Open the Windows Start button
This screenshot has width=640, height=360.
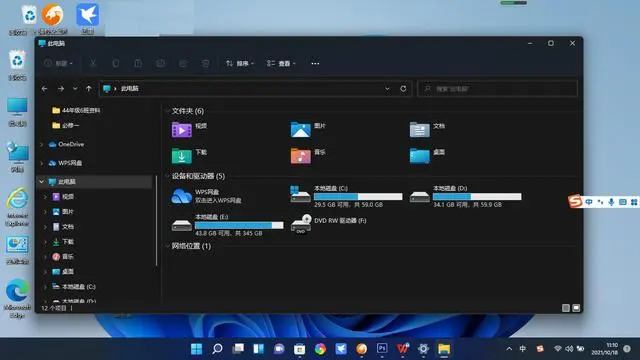coord(196,349)
